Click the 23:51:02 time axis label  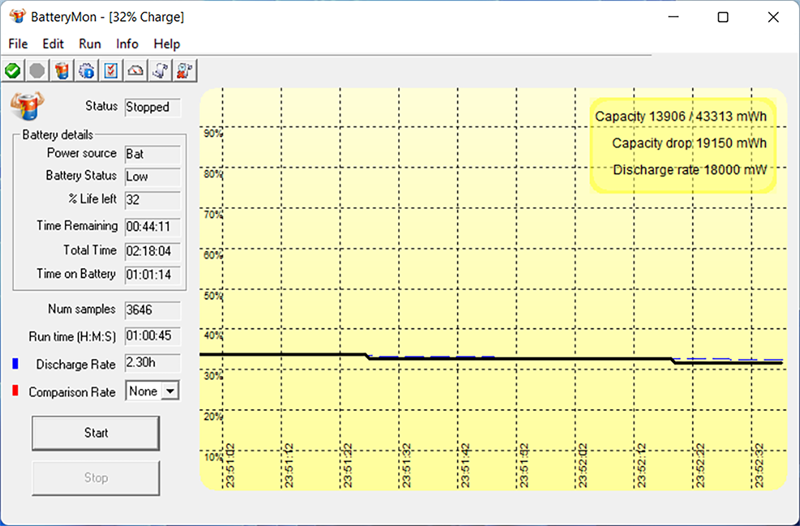[230, 465]
